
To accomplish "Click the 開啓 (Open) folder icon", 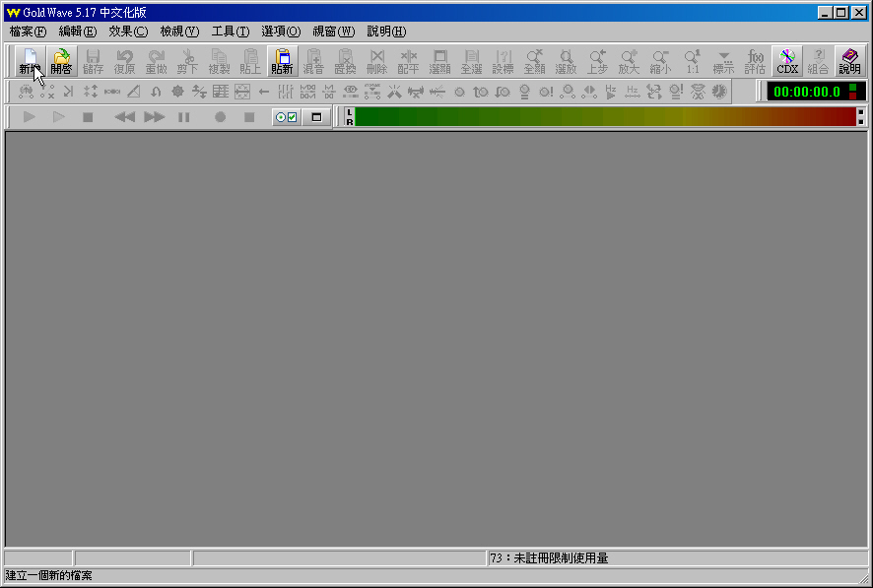I will point(61,61).
